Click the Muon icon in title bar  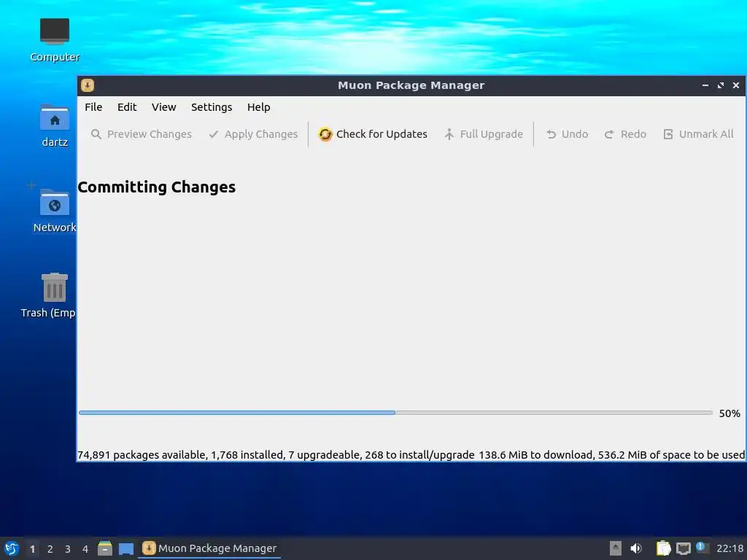click(88, 85)
